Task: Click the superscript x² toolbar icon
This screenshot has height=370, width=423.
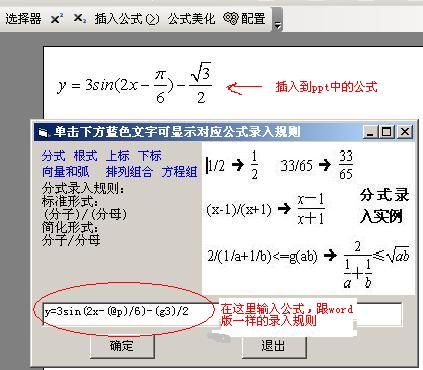Action: tap(57, 18)
